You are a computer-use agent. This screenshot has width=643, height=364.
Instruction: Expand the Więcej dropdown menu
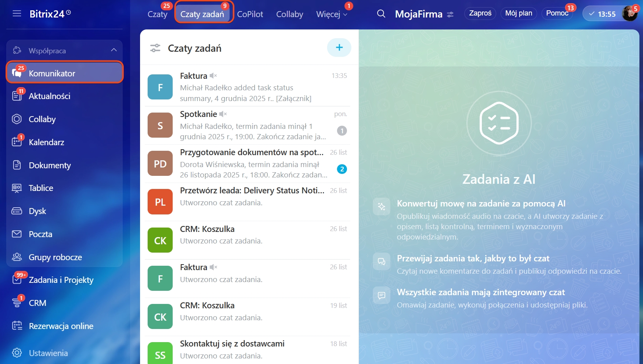point(332,14)
